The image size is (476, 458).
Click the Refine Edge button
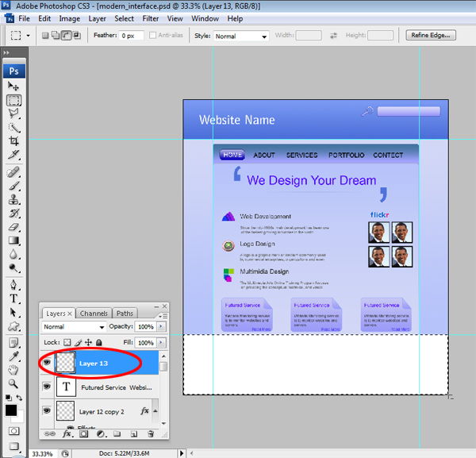(431, 35)
